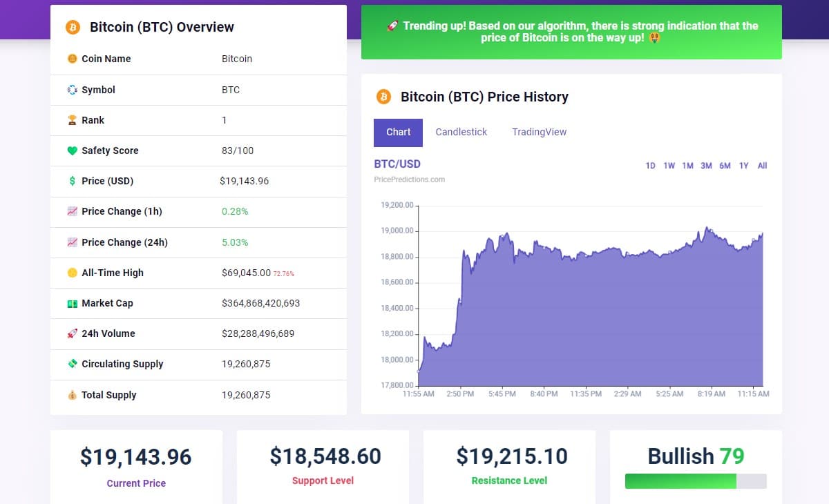Click the trophy icon next to Rank
This screenshot has height=504, width=829.
pos(72,120)
